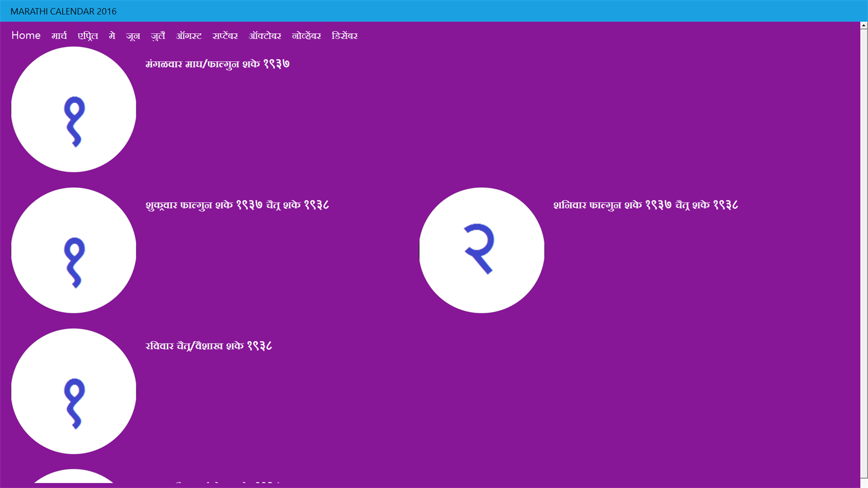This screenshot has height=488, width=868.
Task: Go to the एप्रिल month page
Action: click(88, 36)
